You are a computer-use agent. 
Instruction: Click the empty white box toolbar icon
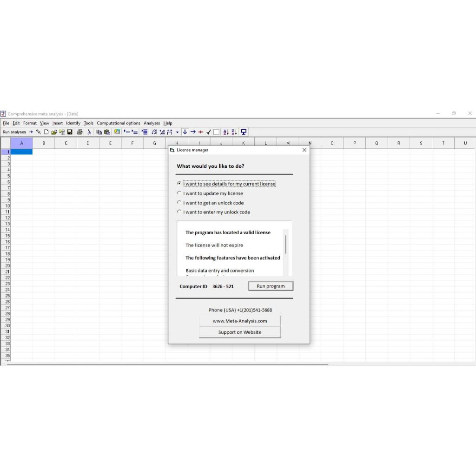click(x=217, y=132)
